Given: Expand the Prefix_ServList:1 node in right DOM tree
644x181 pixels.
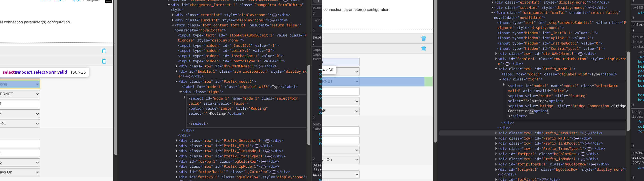Looking at the screenshot, I should 496,133.
